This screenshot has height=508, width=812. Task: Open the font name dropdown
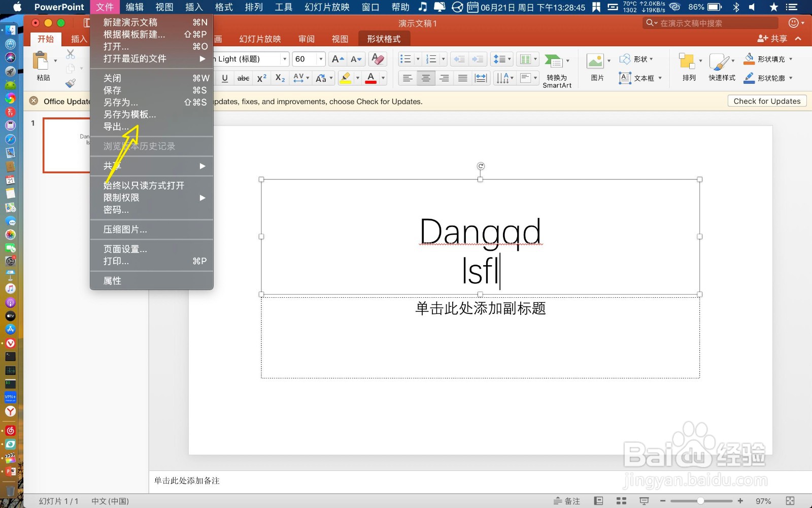pos(285,59)
